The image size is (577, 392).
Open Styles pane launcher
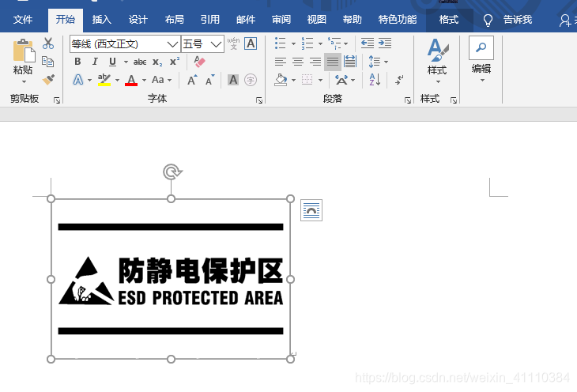454,100
